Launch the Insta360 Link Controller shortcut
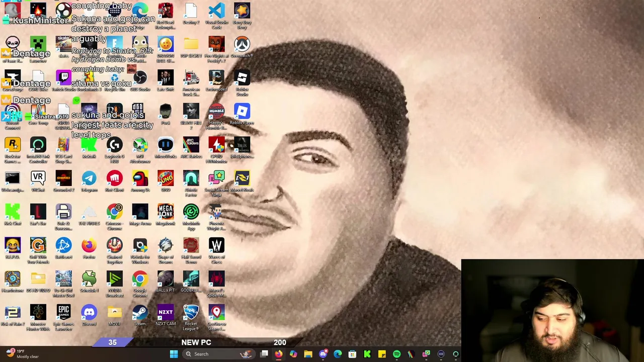644x362 pixels. 38,150
